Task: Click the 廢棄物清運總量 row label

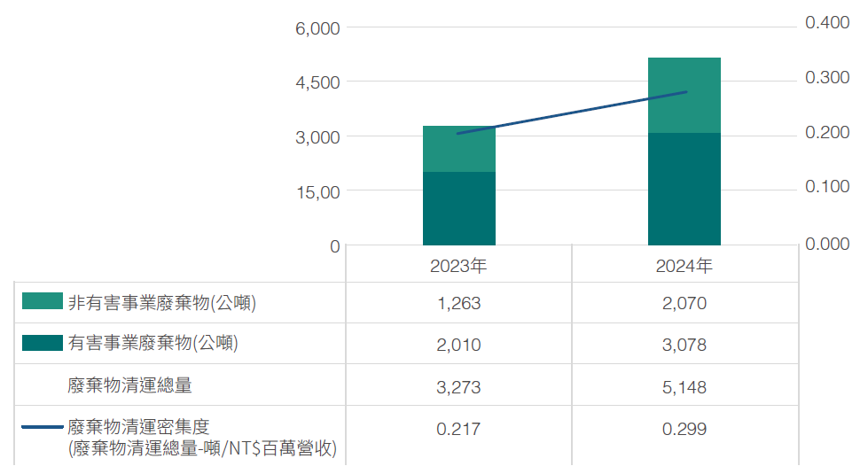Action: [x=129, y=385]
